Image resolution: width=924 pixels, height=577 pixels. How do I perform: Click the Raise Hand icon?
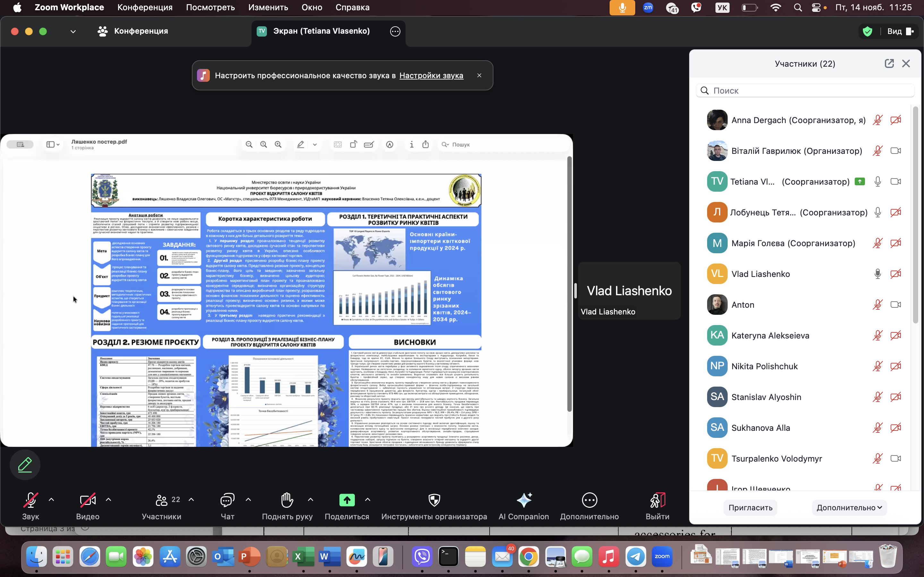287,500
